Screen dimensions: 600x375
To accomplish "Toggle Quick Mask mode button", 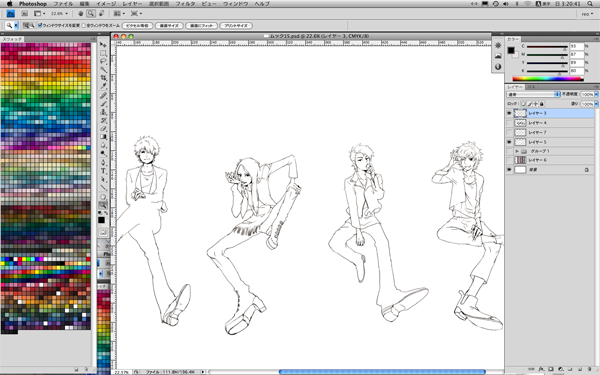I will point(103,232).
